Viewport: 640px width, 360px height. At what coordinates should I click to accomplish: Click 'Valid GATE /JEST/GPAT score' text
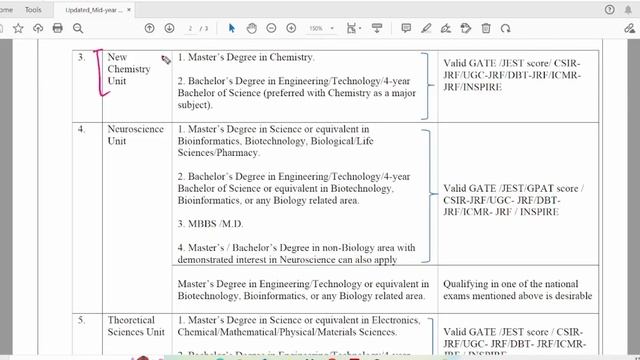511,188
